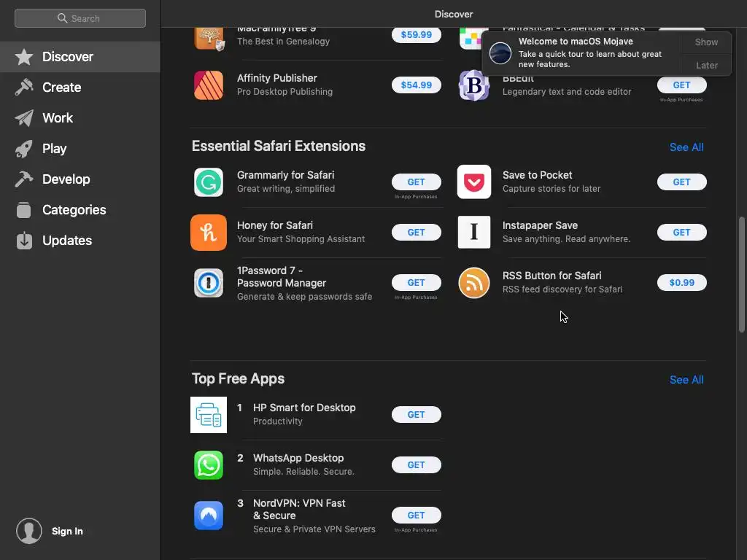Click 'Welcome to macOS Mojave' notification title
Image resolution: width=747 pixels, height=560 pixels.
[x=576, y=42]
